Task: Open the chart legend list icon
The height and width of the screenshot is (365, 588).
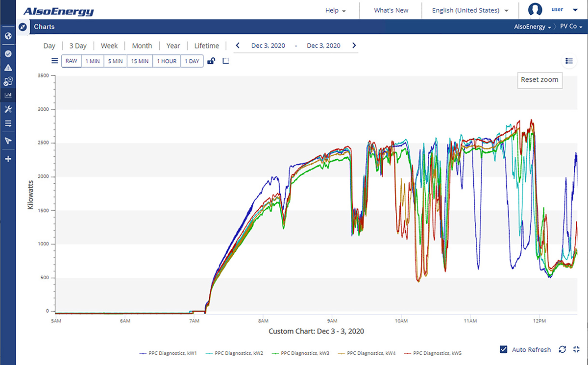Action: click(569, 61)
